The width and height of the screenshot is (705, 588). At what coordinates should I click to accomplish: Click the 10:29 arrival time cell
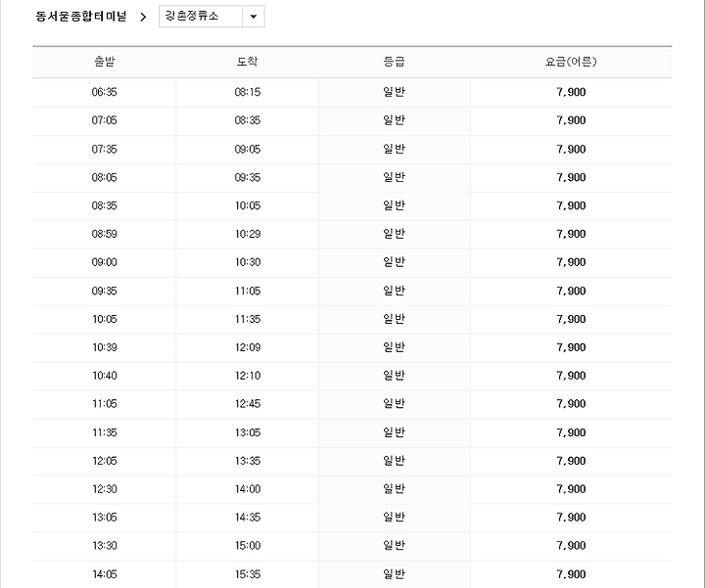(x=248, y=234)
